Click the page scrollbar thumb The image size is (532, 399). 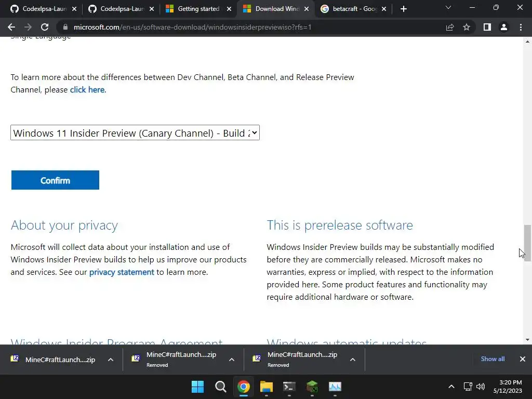coord(527,243)
